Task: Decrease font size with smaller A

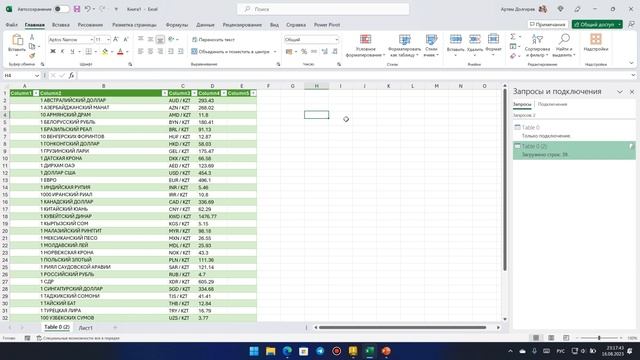Action: point(126,40)
